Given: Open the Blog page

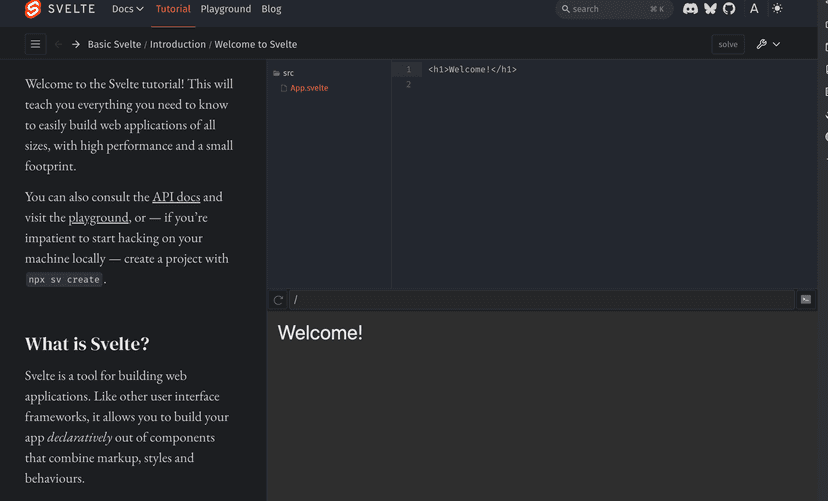Looking at the screenshot, I should pos(271,9).
